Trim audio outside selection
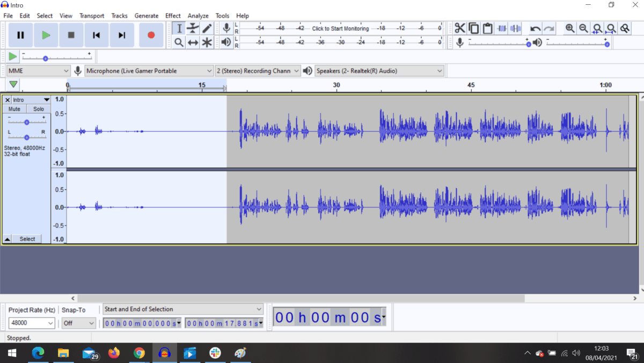 [x=502, y=28]
